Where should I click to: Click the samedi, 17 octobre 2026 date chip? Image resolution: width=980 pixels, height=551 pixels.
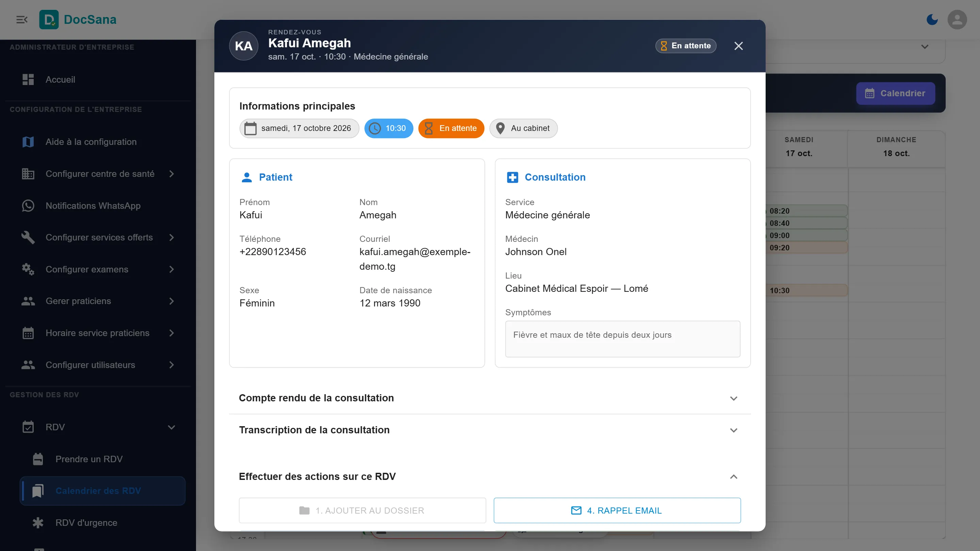(299, 128)
